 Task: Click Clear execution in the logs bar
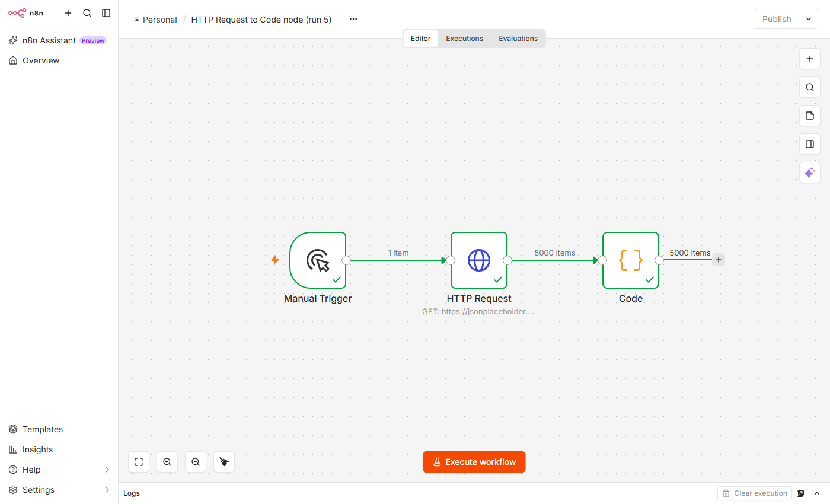pyautogui.click(x=755, y=493)
